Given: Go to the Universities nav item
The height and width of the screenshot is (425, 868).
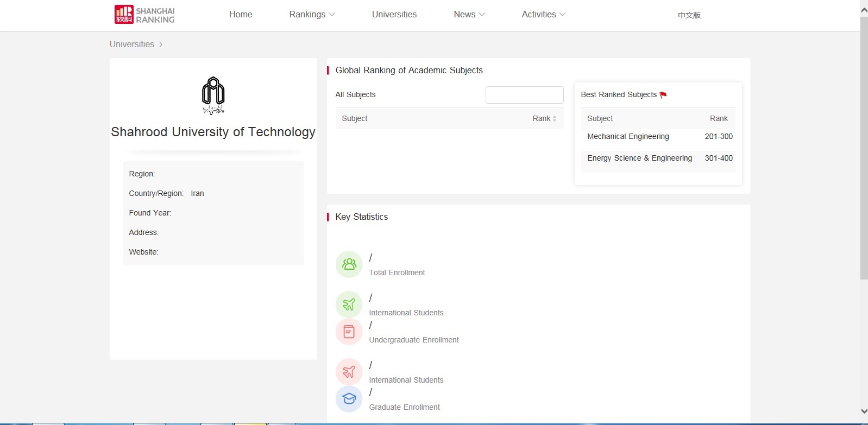Looking at the screenshot, I should click(394, 15).
